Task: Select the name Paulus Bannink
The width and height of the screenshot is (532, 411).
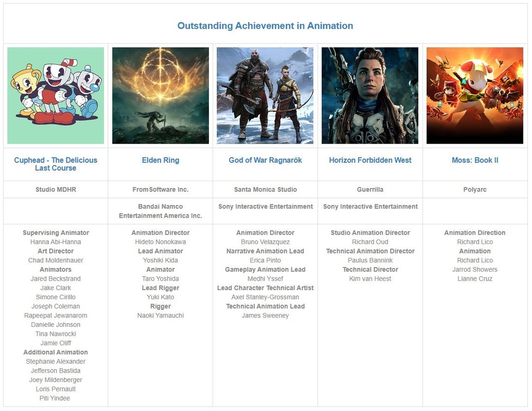Action: coord(370,260)
